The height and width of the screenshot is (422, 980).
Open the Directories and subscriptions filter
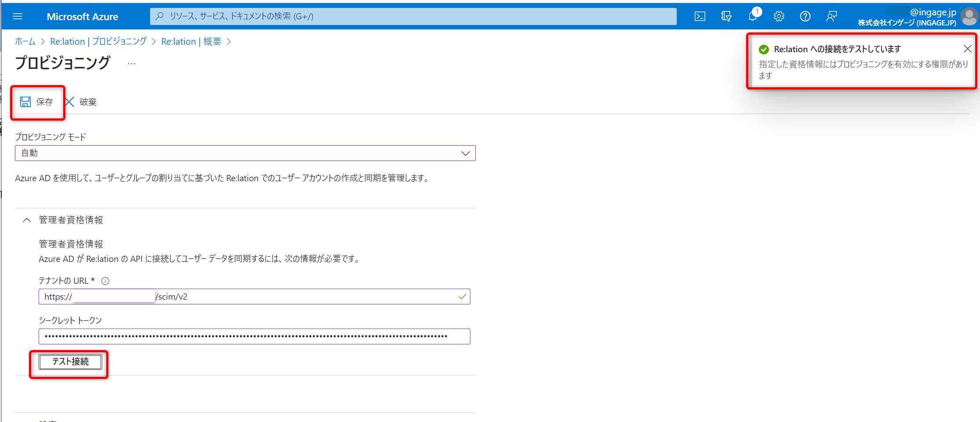coord(726,16)
